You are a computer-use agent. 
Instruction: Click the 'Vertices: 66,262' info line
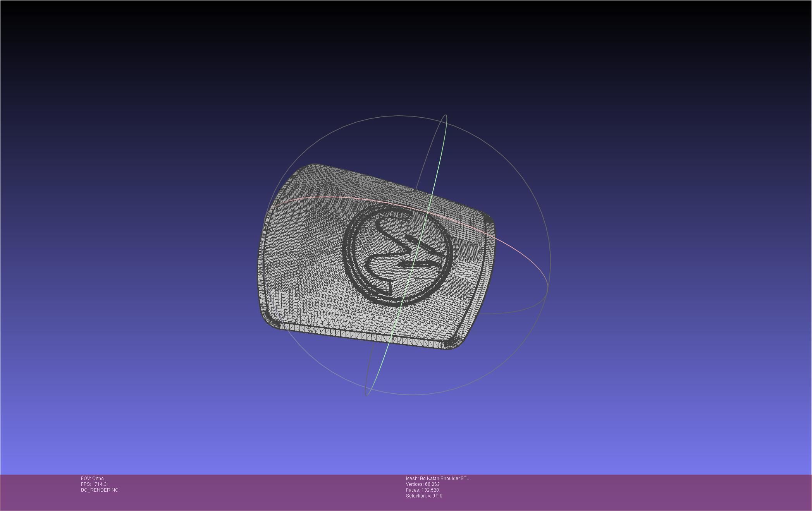tap(423, 484)
